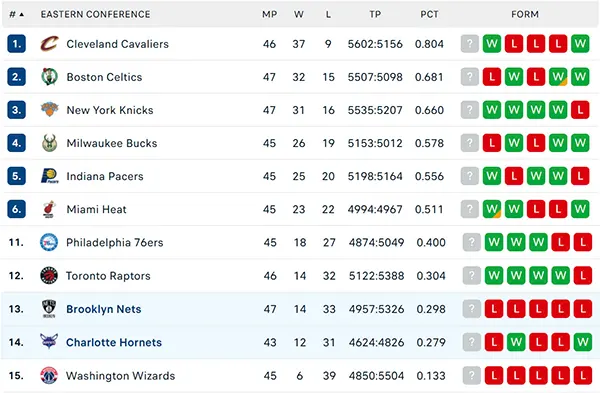
Task: Click the TP column header
Action: [x=375, y=15]
